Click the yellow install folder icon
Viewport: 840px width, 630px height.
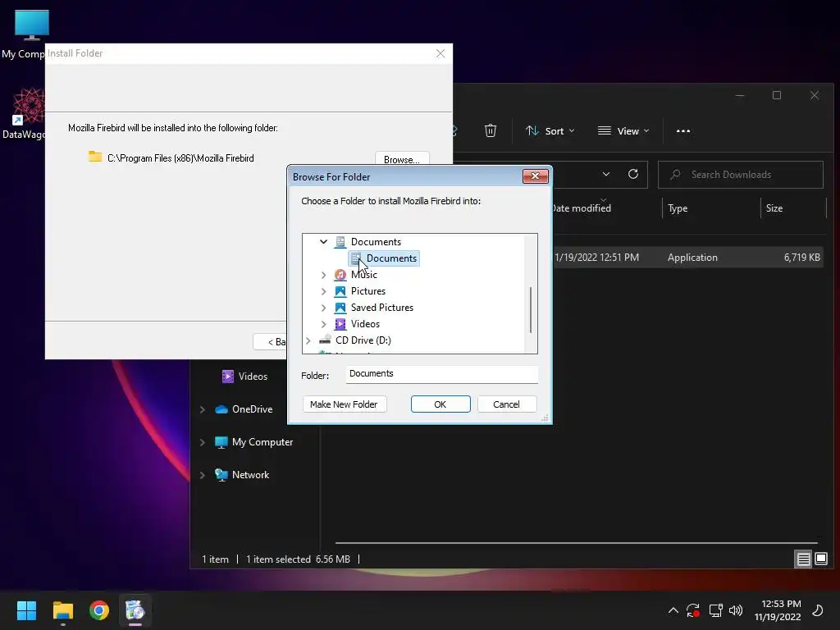[95, 157]
